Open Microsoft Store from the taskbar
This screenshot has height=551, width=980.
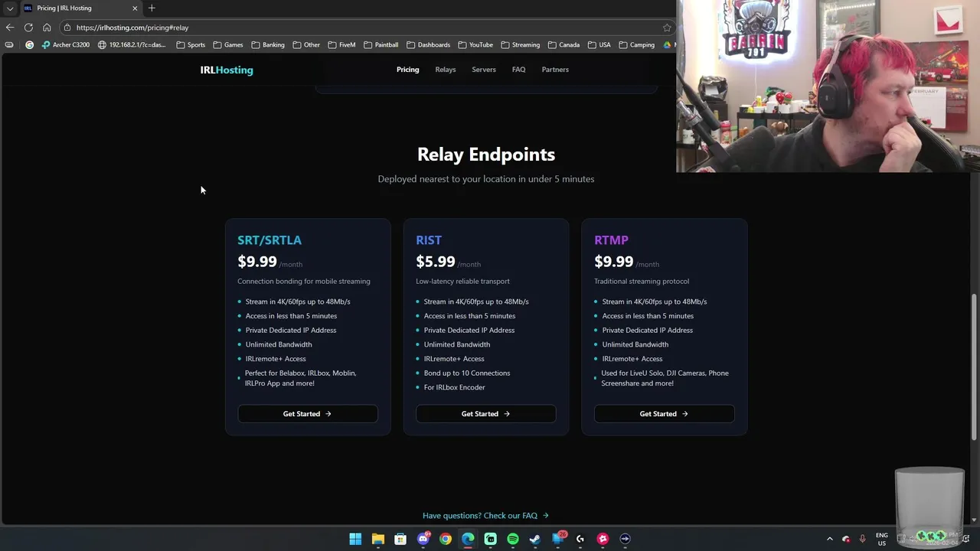(400, 539)
